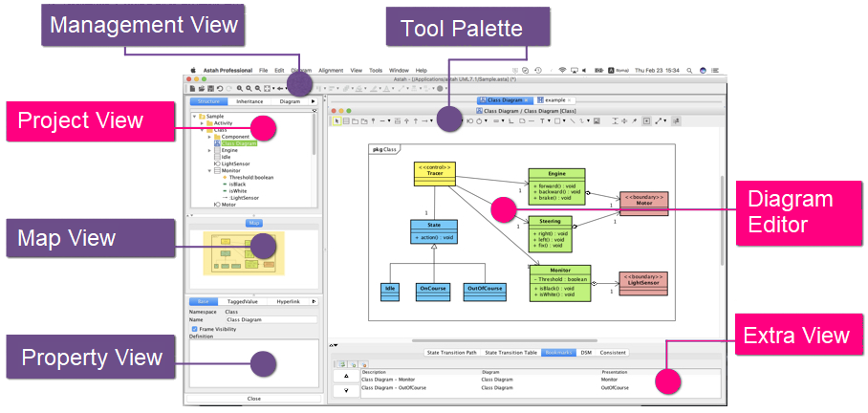Select the Class Diagram item in tree
The image size is (868, 413).
click(239, 143)
